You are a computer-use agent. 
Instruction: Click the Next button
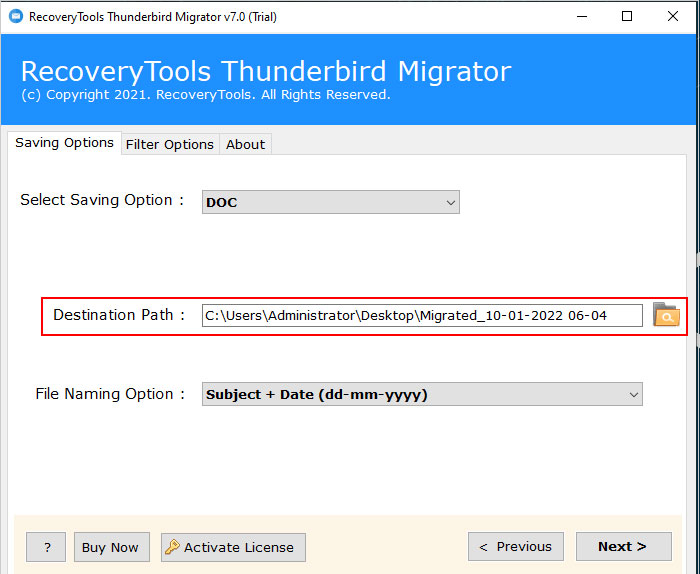pyautogui.click(x=623, y=546)
